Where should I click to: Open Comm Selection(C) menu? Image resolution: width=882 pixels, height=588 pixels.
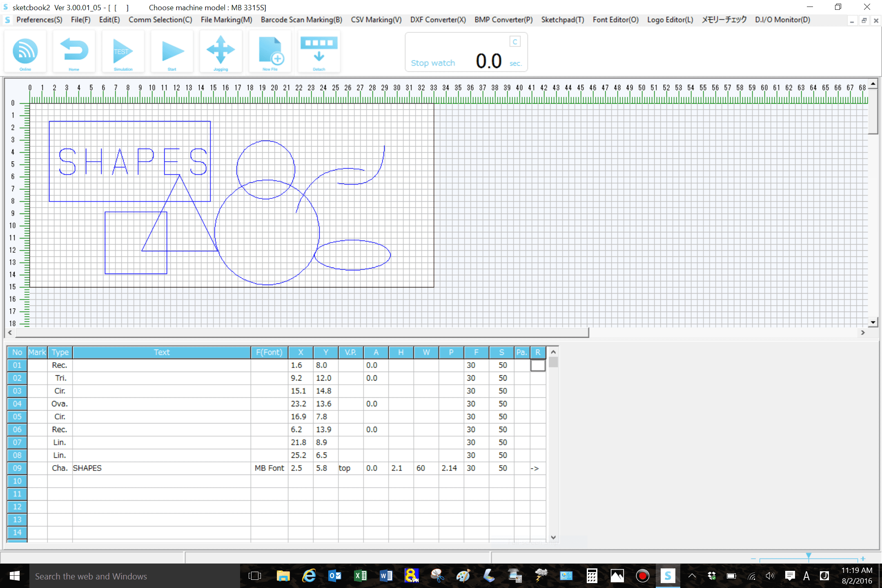160,20
